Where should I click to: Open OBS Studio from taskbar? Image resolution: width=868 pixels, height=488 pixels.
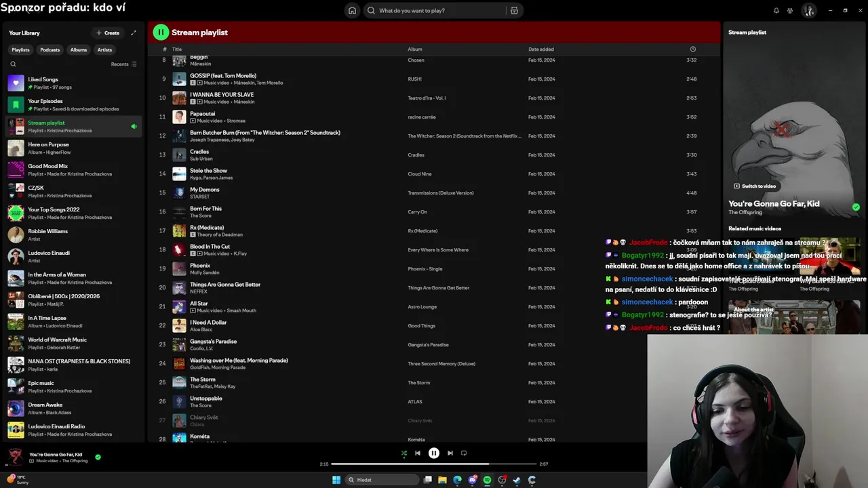[502, 480]
